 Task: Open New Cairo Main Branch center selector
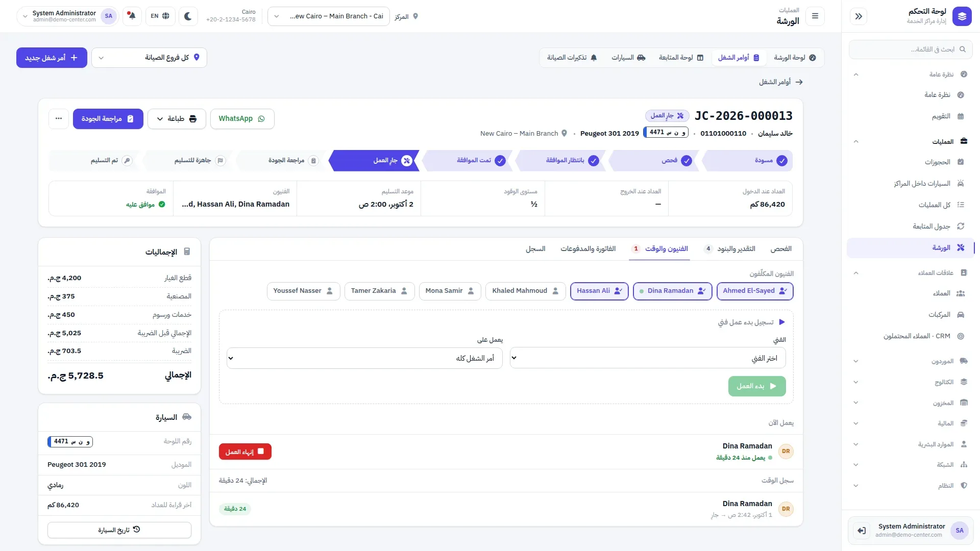pyautogui.click(x=328, y=16)
